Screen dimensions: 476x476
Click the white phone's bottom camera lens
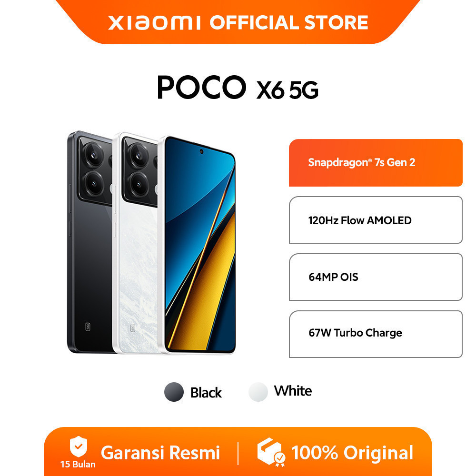138,184
